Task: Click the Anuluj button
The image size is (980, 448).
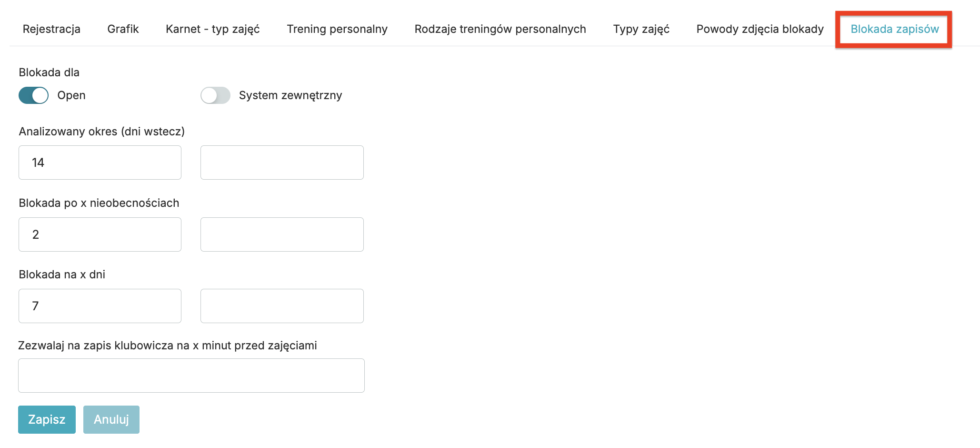Action: 111,419
